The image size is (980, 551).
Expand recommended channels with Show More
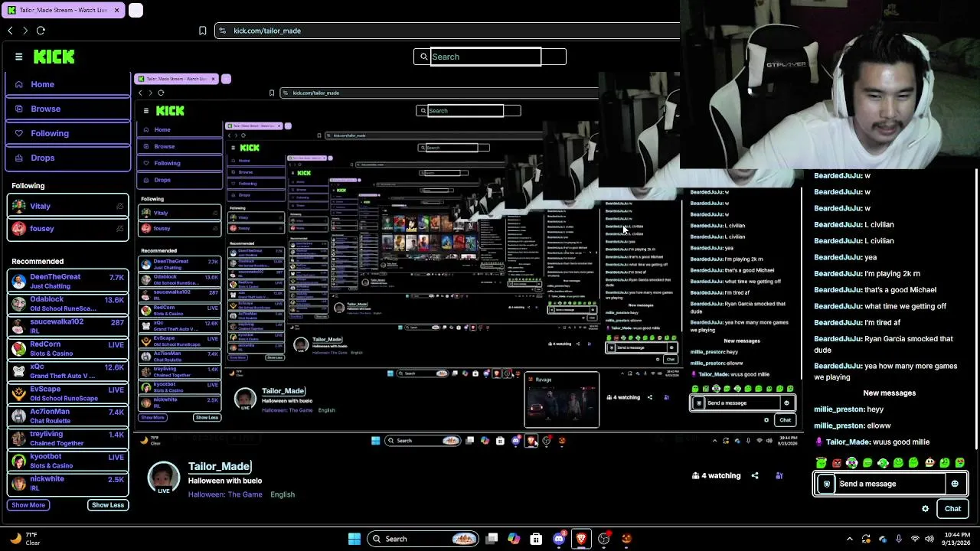coord(28,505)
